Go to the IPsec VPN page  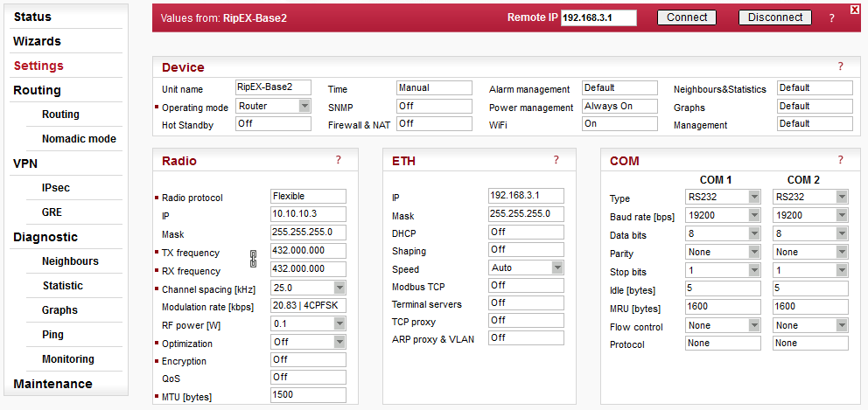coord(56,188)
